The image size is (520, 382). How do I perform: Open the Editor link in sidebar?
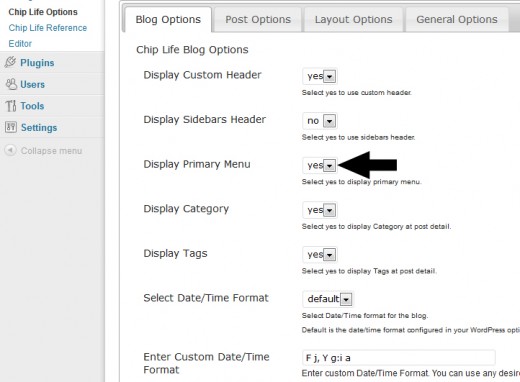[20, 44]
